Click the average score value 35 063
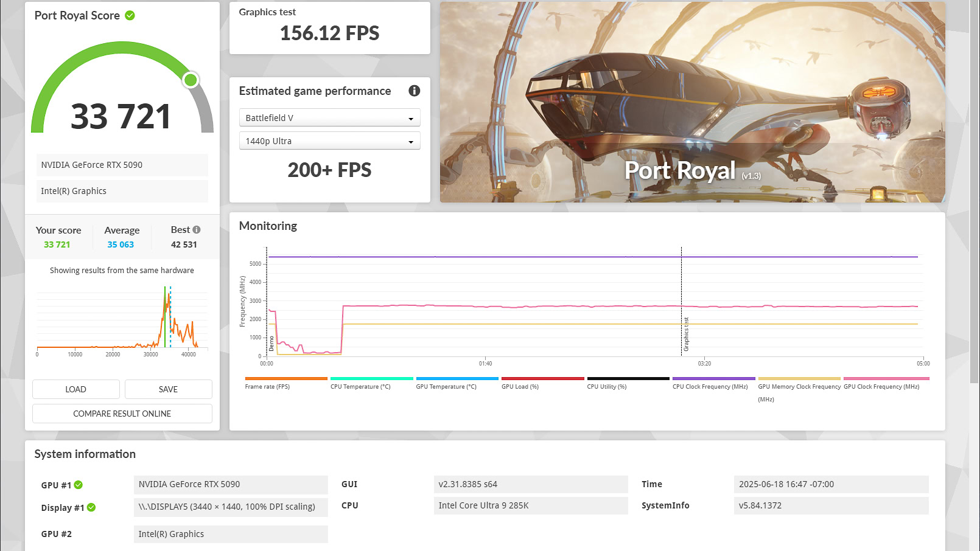This screenshot has width=980, height=551. (121, 244)
